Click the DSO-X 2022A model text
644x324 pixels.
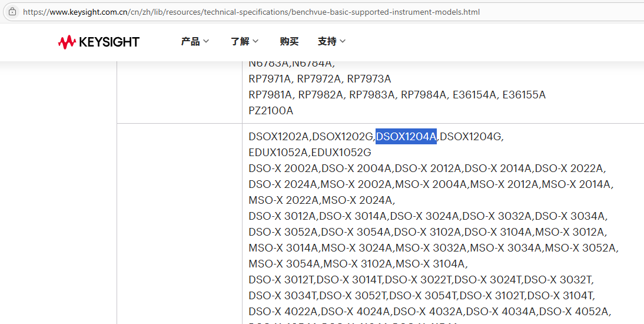[569, 168]
